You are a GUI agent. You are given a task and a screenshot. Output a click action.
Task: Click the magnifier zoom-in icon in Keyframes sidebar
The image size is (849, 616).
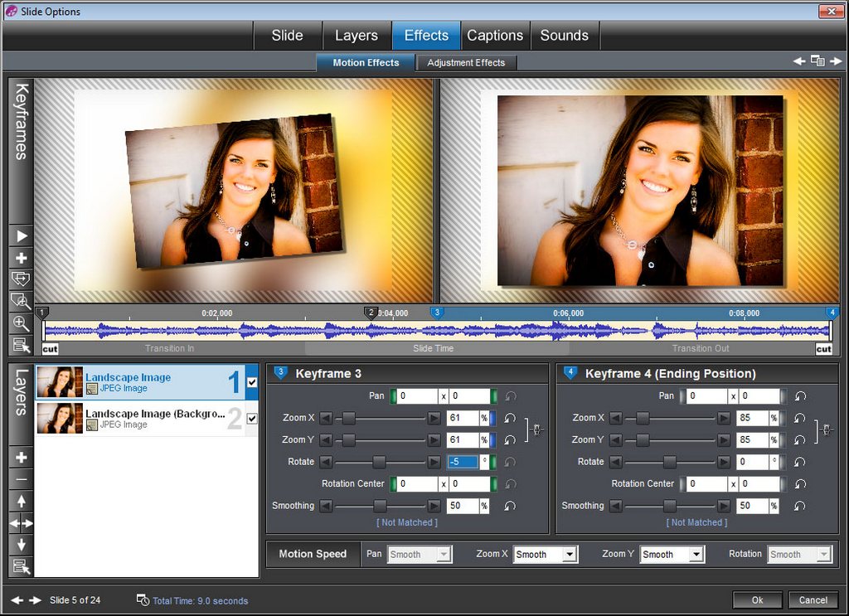tap(22, 323)
